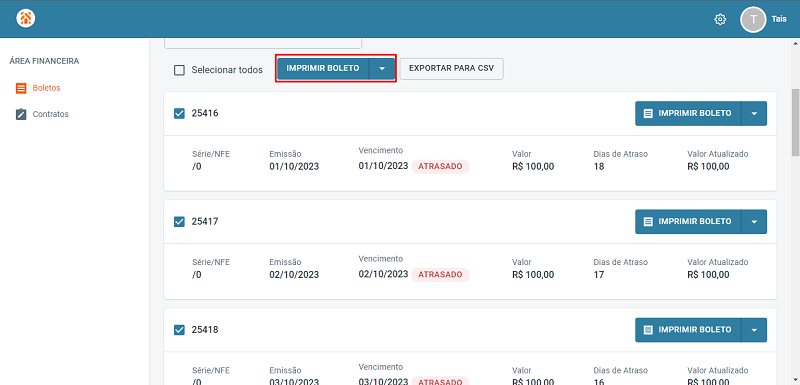800x385 pixels.
Task: Print boleto 25417 with its button
Action: coord(688,221)
